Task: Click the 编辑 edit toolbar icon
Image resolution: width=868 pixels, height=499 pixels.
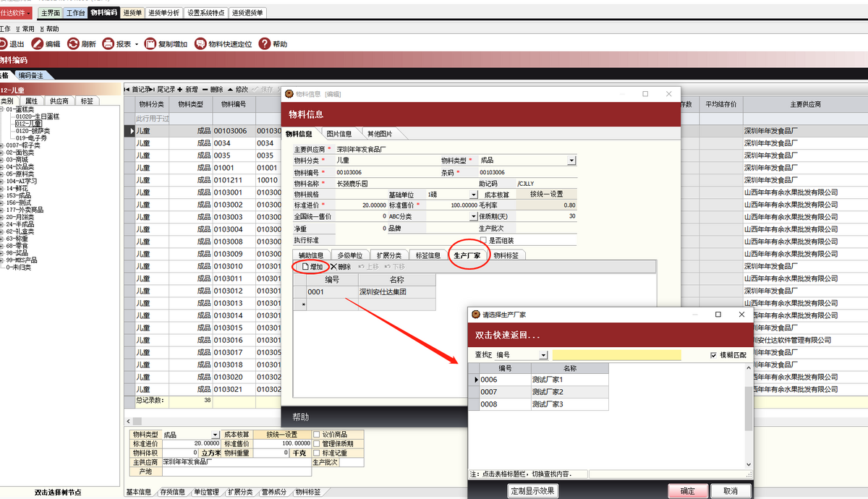Action: pos(37,44)
